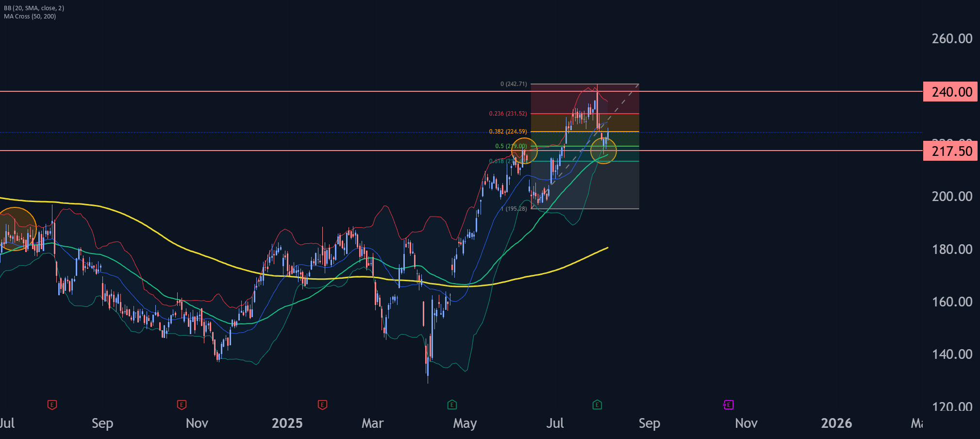Image resolution: width=980 pixels, height=439 pixels.
Task: Click the BB (20, SMA, close, 2) legend
Action: (34, 8)
